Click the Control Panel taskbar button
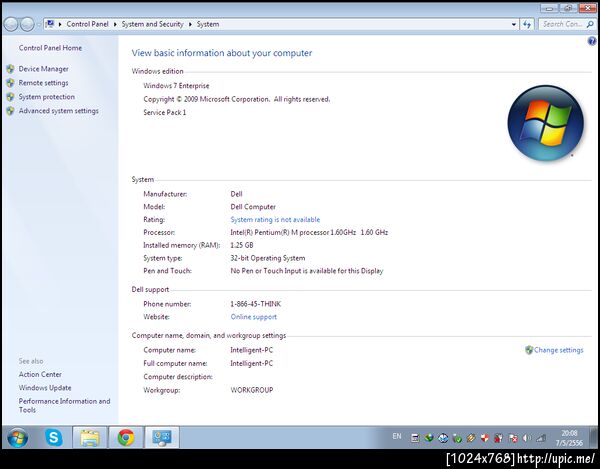 coord(161,438)
